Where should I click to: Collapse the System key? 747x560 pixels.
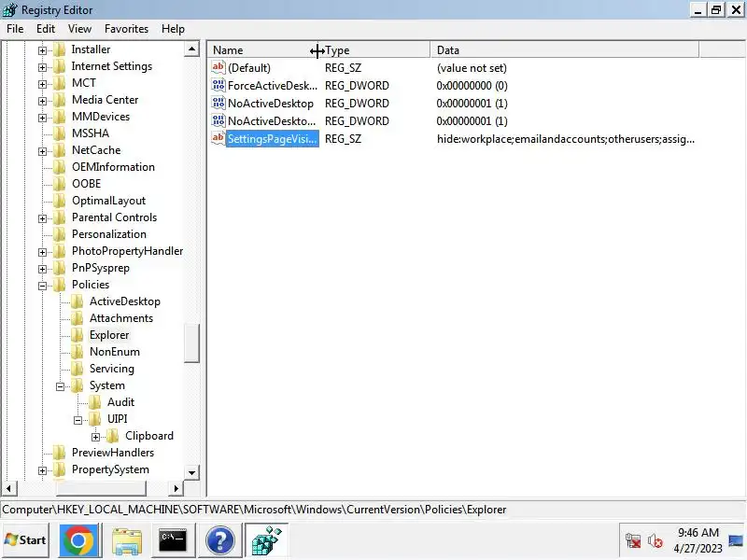click(60, 386)
